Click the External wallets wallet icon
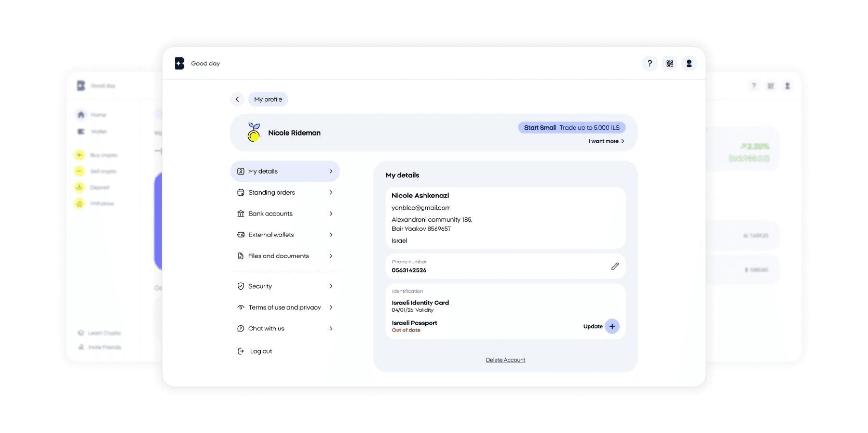The width and height of the screenshot is (868, 433). 240,235
